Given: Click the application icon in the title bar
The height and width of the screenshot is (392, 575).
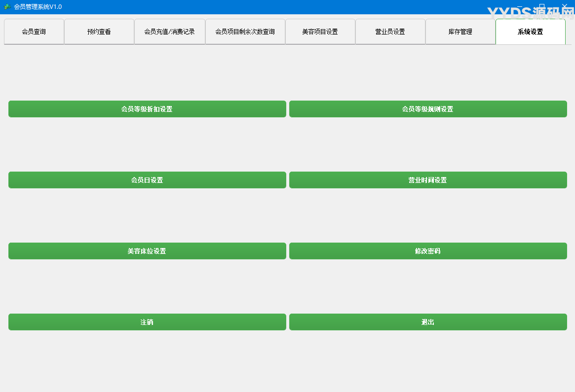Looking at the screenshot, I should tap(6, 6).
